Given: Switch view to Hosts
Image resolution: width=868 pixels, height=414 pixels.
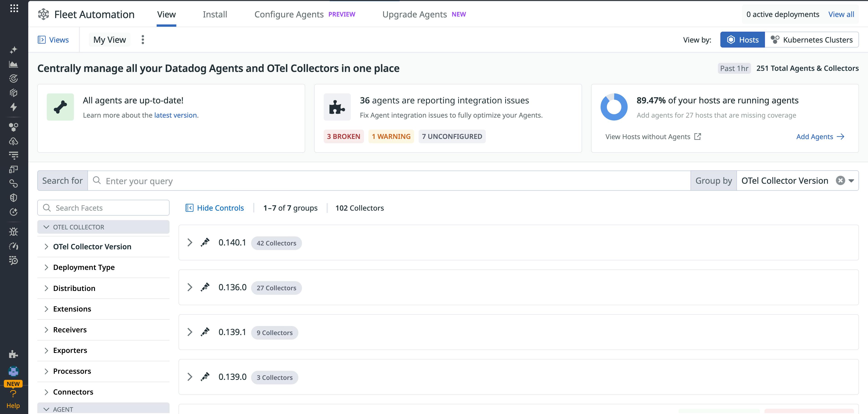Looking at the screenshot, I should (x=742, y=40).
